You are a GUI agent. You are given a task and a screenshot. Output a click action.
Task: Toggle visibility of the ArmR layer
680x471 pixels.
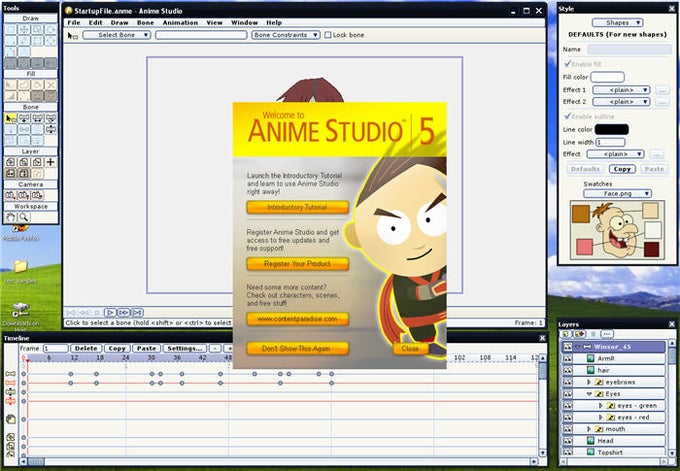[x=567, y=358]
